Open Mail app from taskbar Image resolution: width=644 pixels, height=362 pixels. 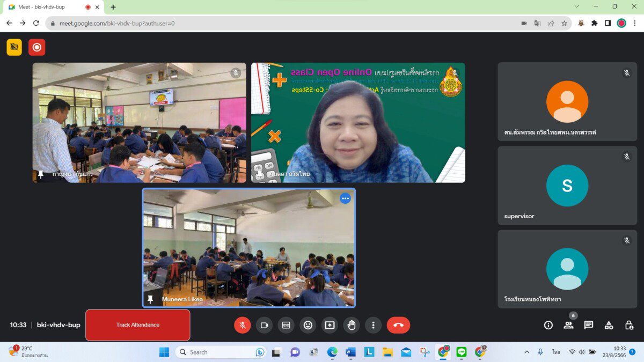pos(406,352)
